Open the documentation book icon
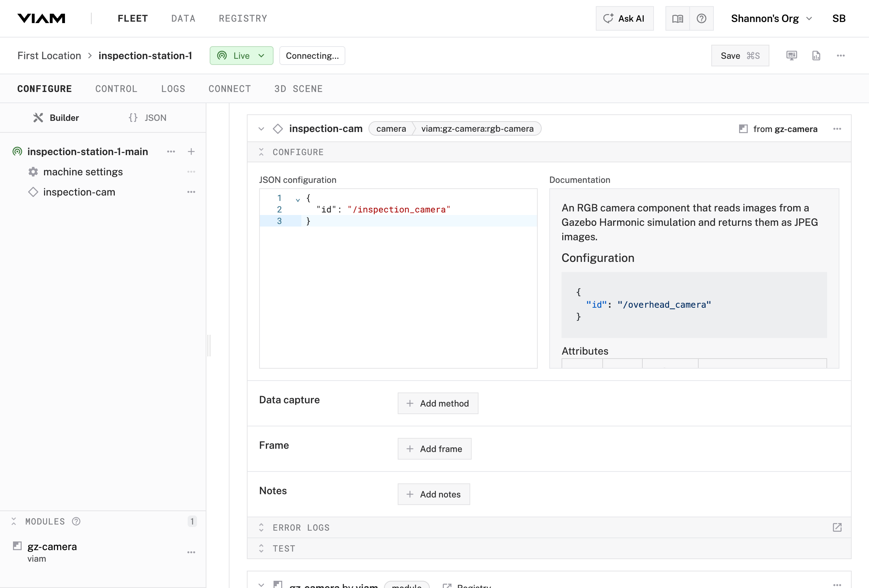This screenshot has width=869, height=588. pyautogui.click(x=677, y=18)
